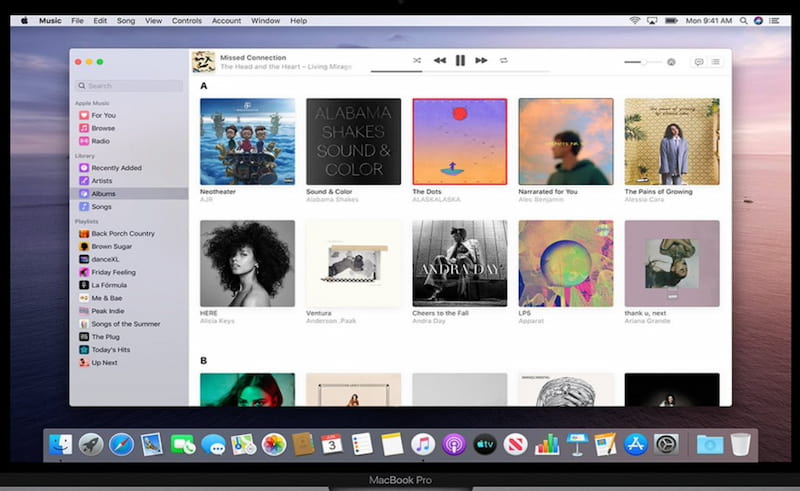Open the Music menu
The width and height of the screenshot is (800, 491).
click(50, 21)
